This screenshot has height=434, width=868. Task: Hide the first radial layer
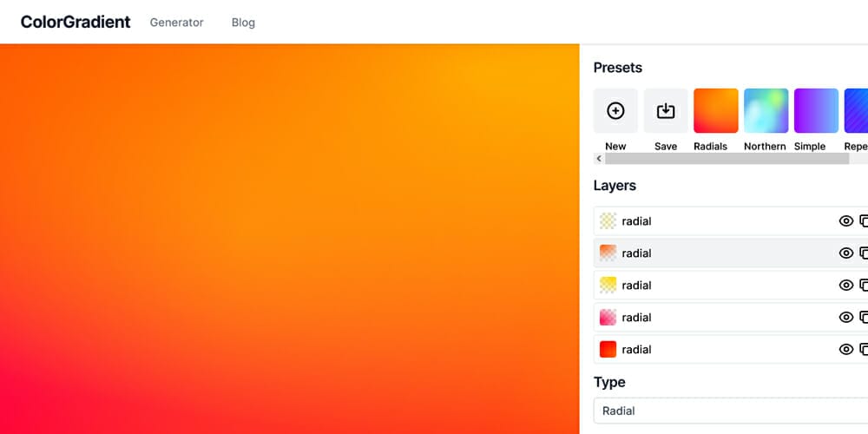point(846,221)
